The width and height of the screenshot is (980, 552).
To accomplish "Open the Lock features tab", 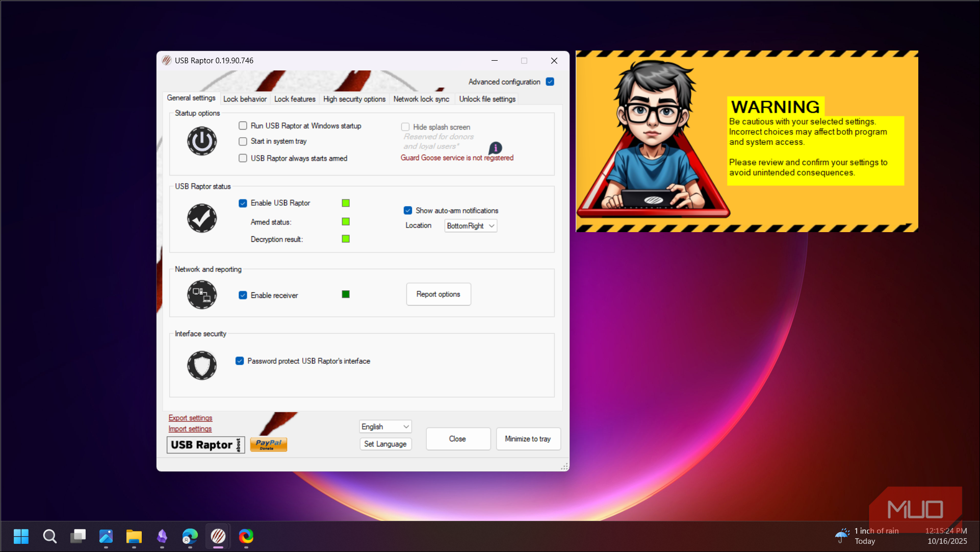I will pos(295,99).
